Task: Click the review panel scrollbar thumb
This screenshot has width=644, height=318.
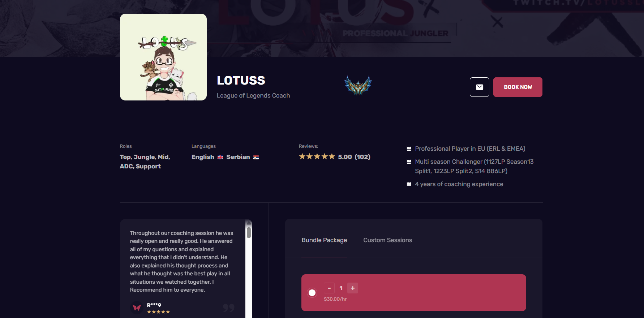Action: click(249, 232)
